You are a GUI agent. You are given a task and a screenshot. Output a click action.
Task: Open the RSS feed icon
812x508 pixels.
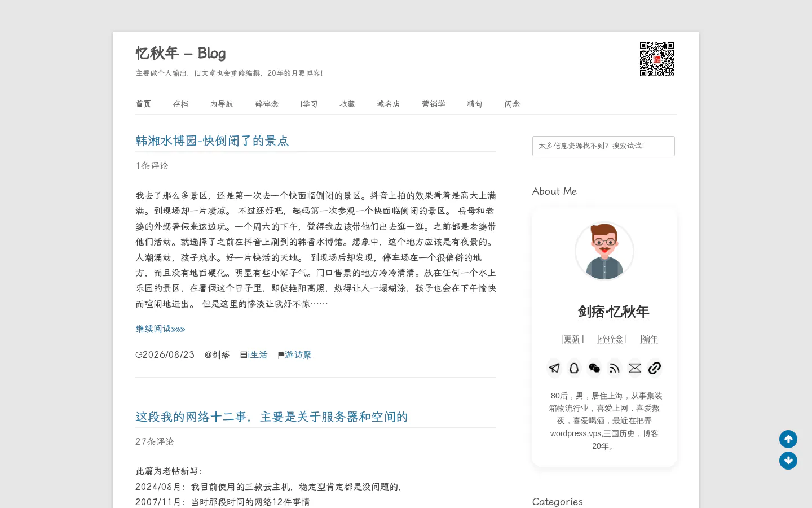point(615,368)
